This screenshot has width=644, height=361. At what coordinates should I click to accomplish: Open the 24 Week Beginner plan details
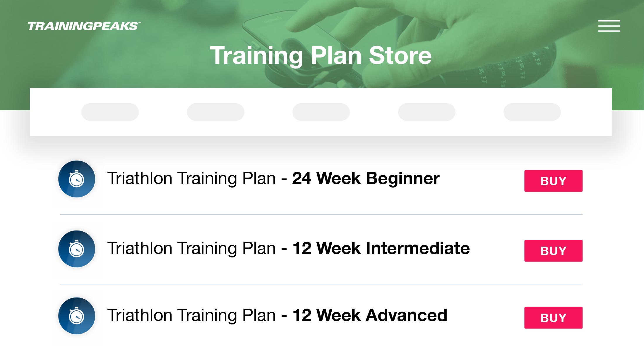(x=274, y=178)
